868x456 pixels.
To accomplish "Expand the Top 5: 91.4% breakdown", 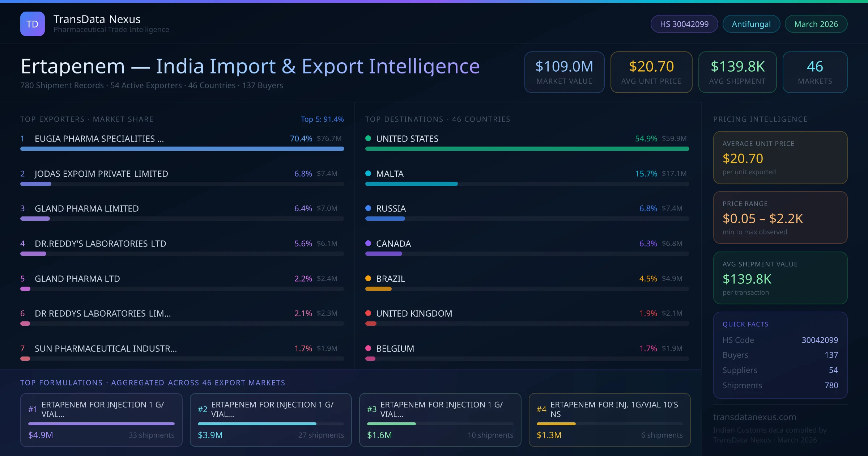I will (x=322, y=119).
